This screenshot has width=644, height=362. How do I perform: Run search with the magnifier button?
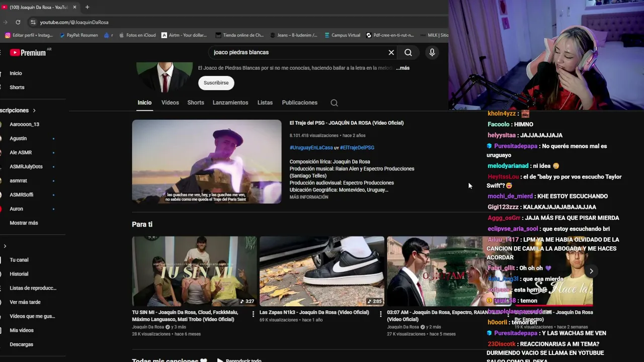pyautogui.click(x=408, y=52)
